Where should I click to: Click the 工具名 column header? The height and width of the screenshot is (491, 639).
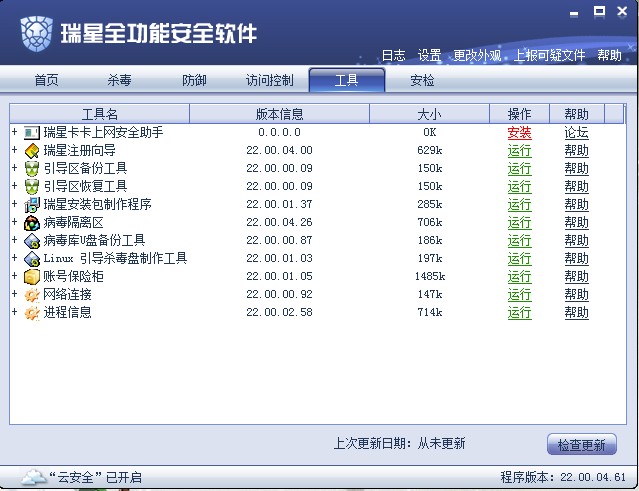[x=99, y=114]
